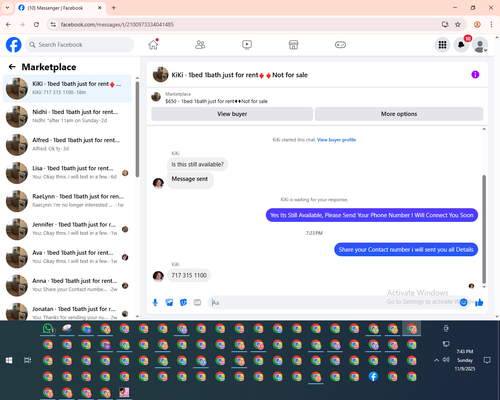Click the sticker icon in composer
This screenshot has height=400, width=500.
point(183,302)
